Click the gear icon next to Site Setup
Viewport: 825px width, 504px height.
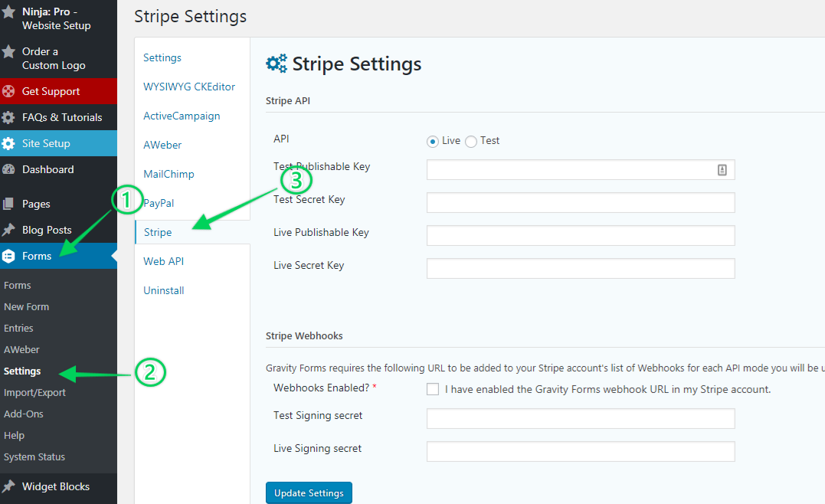(x=8, y=143)
